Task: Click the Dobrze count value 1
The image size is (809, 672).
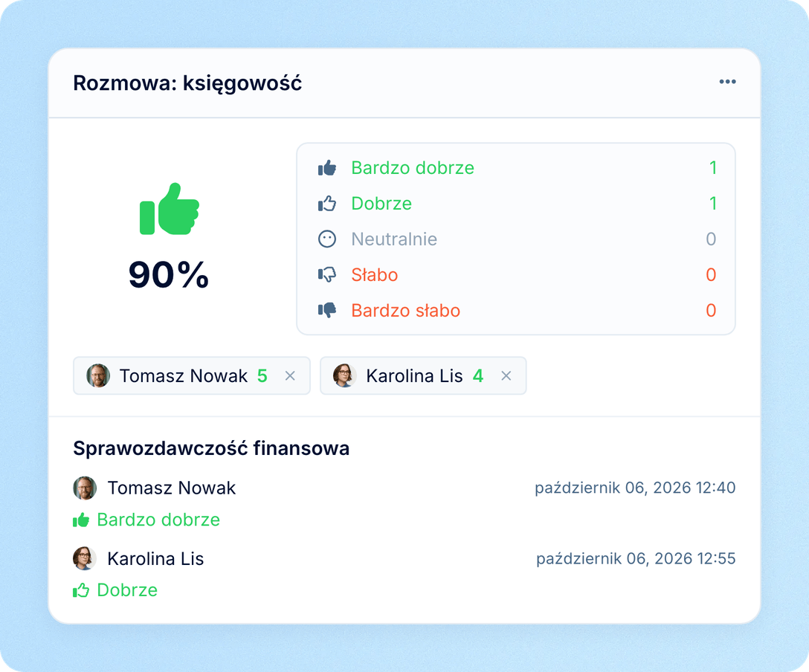Action: tap(713, 203)
